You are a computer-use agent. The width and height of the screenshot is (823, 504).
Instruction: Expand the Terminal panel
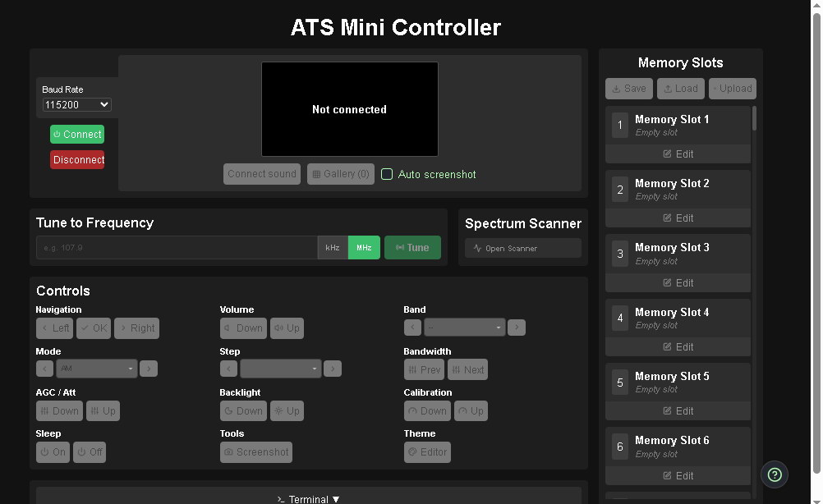tap(309, 498)
